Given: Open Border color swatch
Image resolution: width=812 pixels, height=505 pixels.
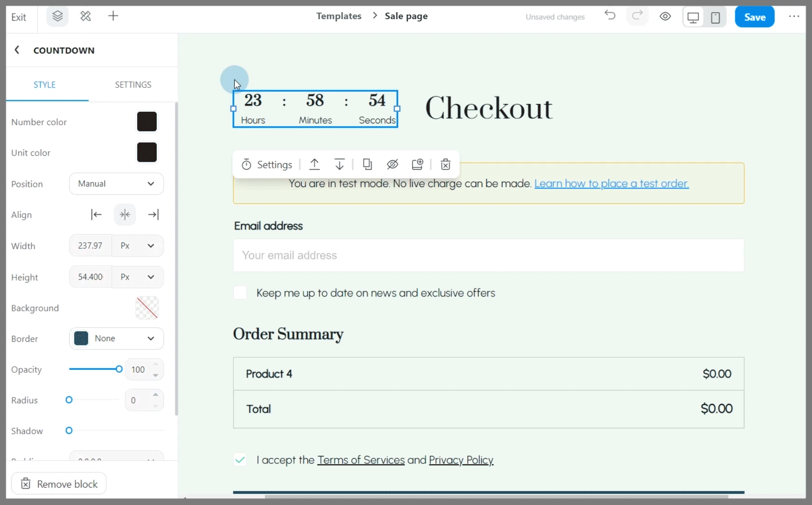Looking at the screenshot, I should pos(81,338).
